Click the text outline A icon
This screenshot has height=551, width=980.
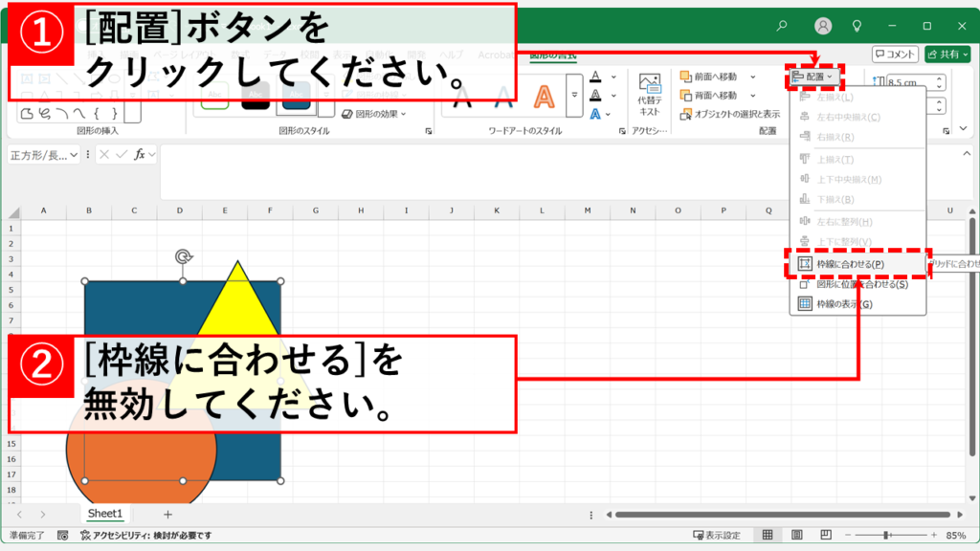(x=595, y=96)
